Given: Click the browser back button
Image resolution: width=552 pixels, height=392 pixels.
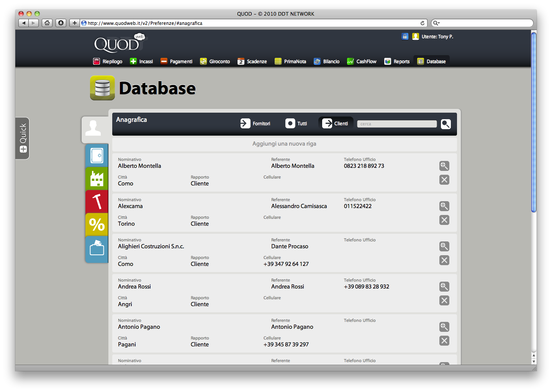Looking at the screenshot, I should pos(24,23).
